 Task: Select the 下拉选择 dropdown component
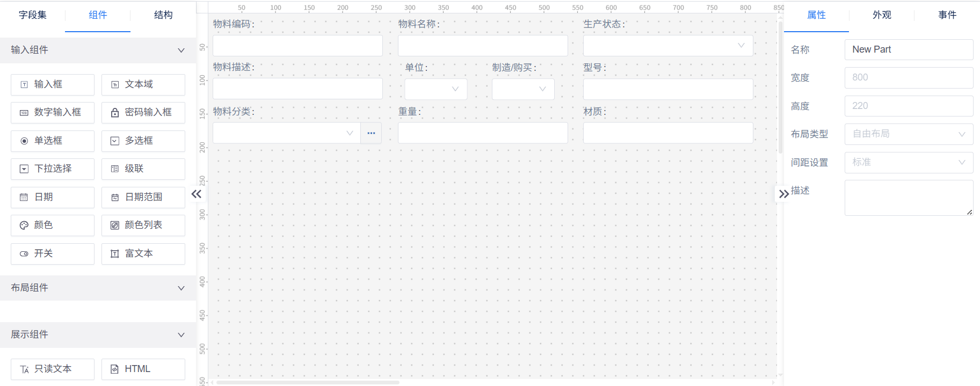[53, 169]
